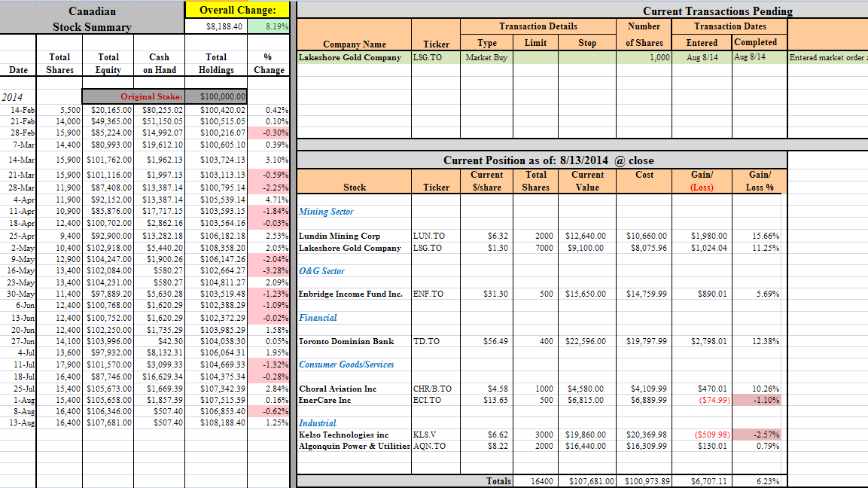Select the Total Equity column header
The height and width of the screenshot is (488, 868).
108,63
